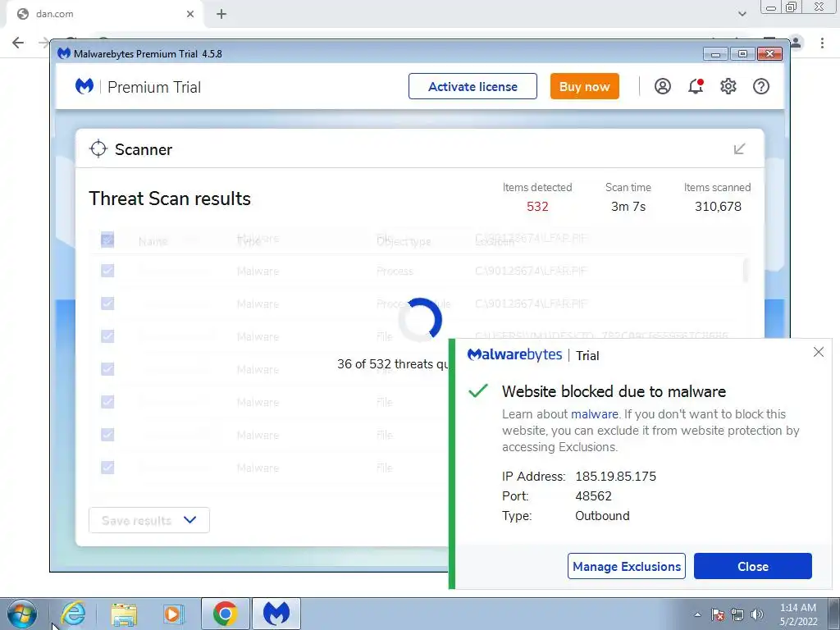
Task: Open Action Center flag icon in tray
Action: 718,614
